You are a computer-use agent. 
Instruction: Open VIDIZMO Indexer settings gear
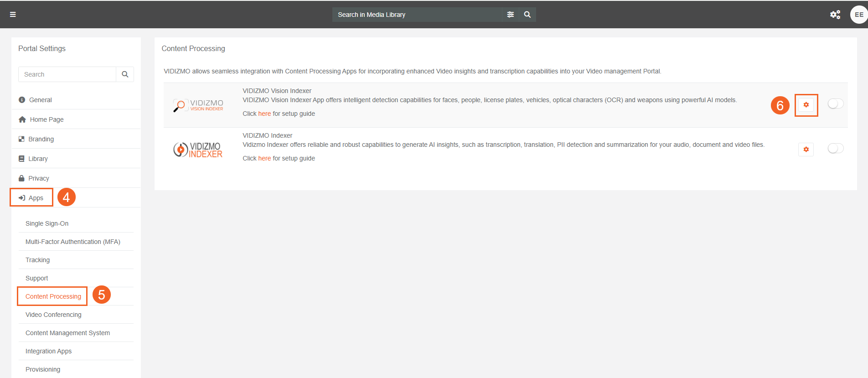tap(806, 150)
